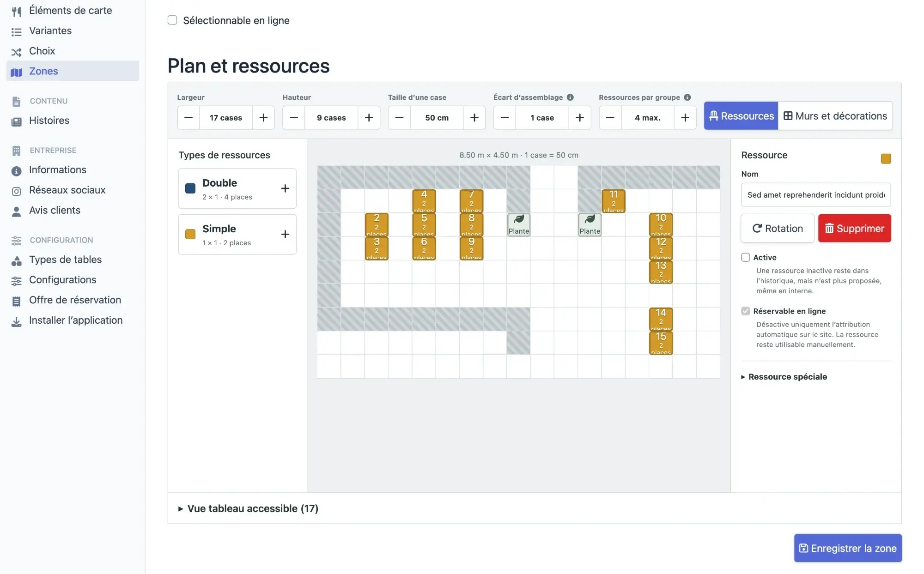Select table 9 on the plan
924x574 pixels.
click(471, 248)
